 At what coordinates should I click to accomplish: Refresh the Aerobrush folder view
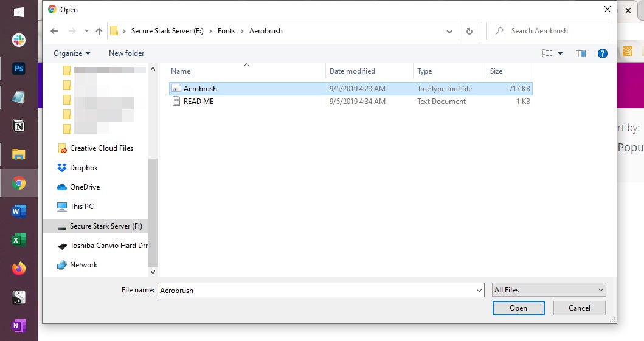pyautogui.click(x=469, y=31)
